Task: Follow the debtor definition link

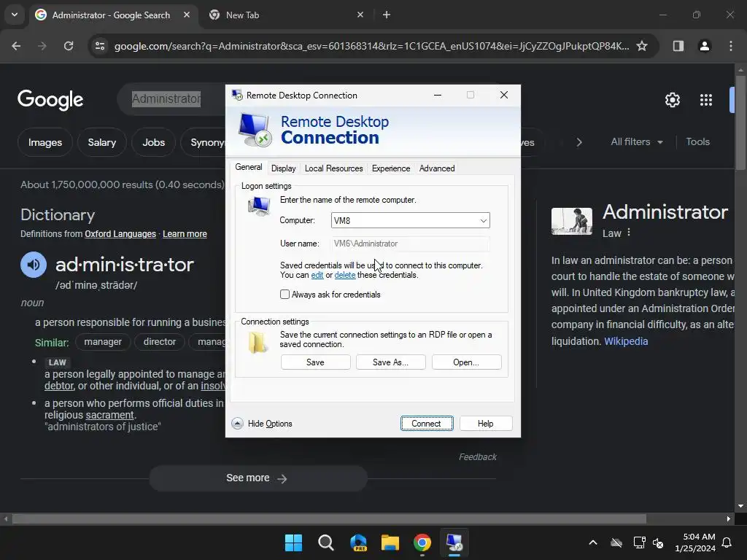Action: point(59,386)
